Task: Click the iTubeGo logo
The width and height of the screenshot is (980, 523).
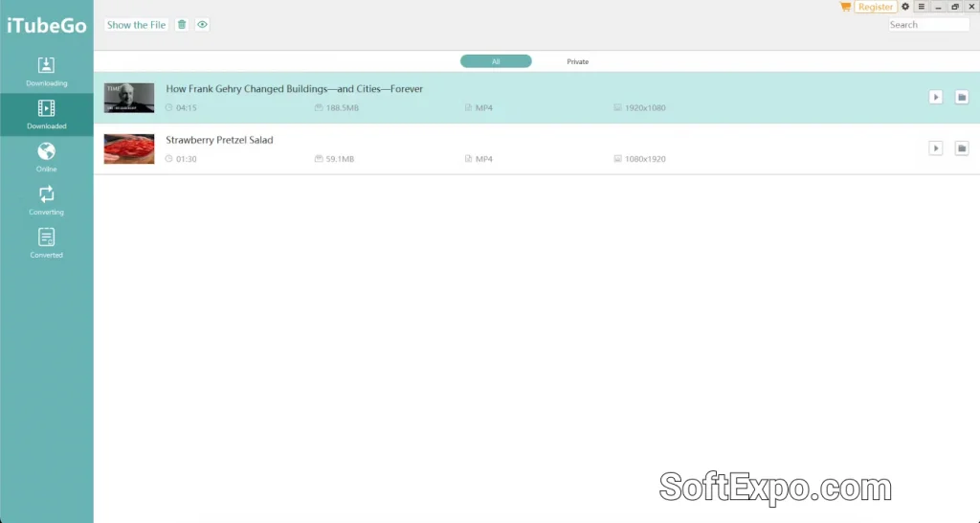Action: [47, 26]
